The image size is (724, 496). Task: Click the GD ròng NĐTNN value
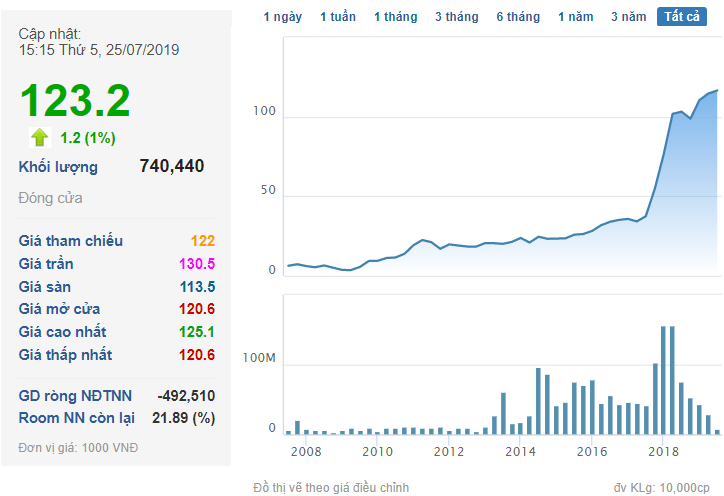click(x=186, y=395)
